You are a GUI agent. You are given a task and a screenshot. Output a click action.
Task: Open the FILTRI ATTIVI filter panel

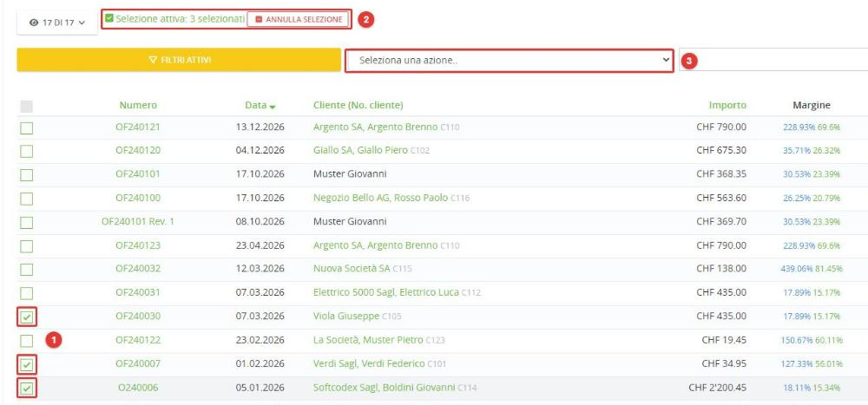(x=179, y=60)
